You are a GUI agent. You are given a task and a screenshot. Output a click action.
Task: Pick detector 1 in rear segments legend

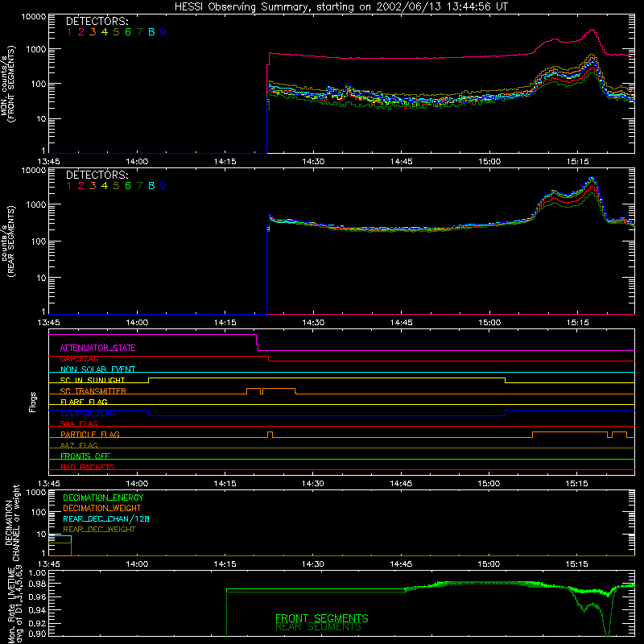tap(69, 186)
